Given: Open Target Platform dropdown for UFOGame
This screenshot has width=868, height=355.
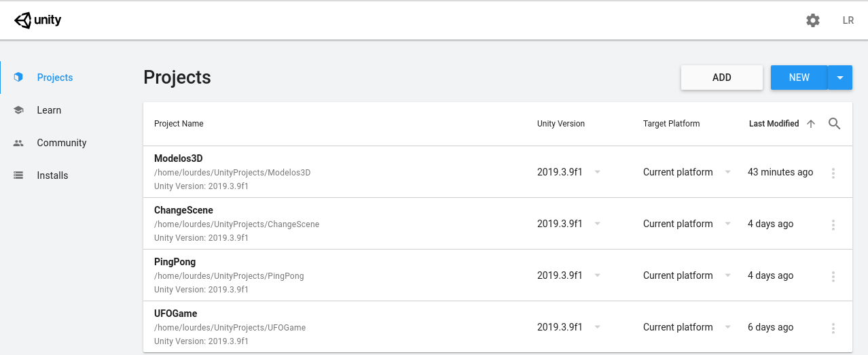Looking at the screenshot, I should click(727, 327).
